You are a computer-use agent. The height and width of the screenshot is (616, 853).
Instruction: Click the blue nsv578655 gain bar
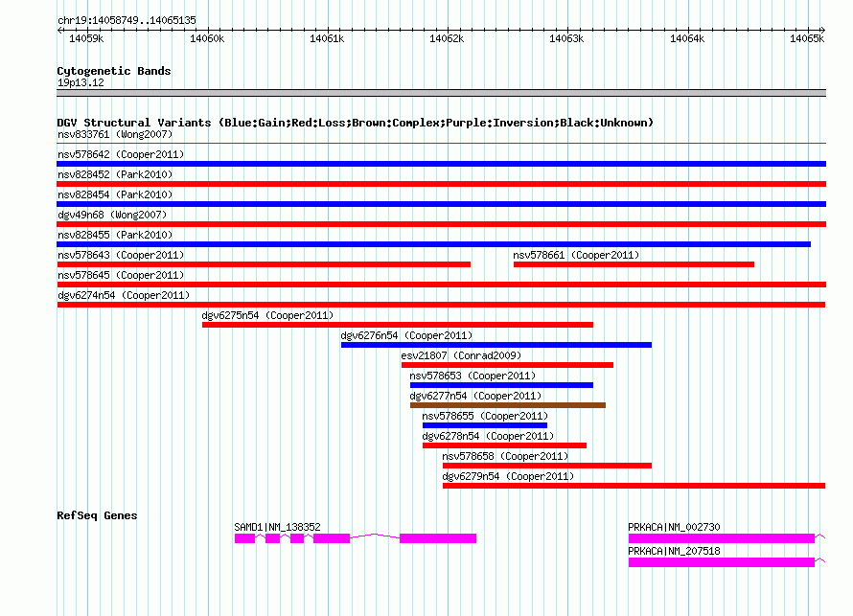click(485, 425)
